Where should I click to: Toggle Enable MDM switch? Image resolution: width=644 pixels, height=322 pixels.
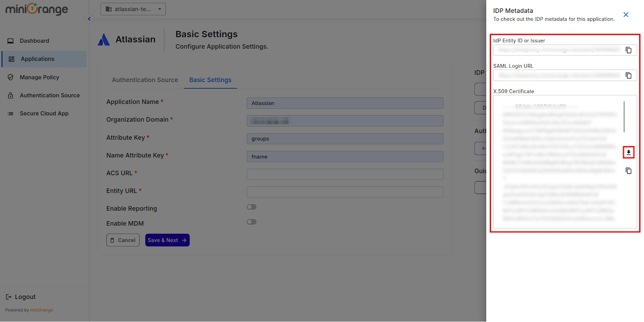[x=252, y=222]
